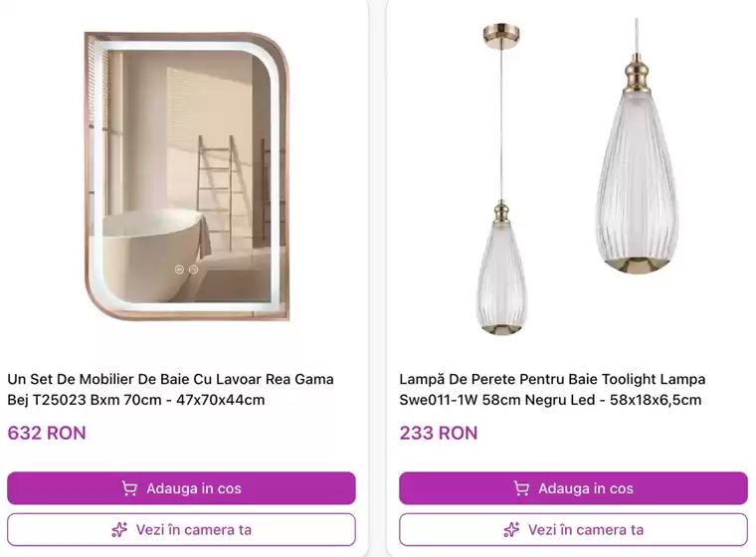Open the LED mirror product image

[187, 176]
